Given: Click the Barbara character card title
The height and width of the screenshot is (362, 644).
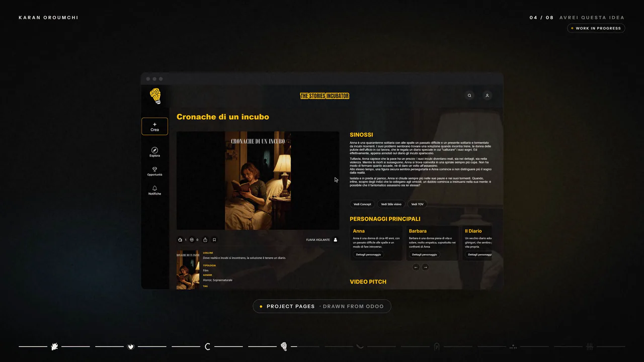Looking at the screenshot, I should pyautogui.click(x=418, y=231).
